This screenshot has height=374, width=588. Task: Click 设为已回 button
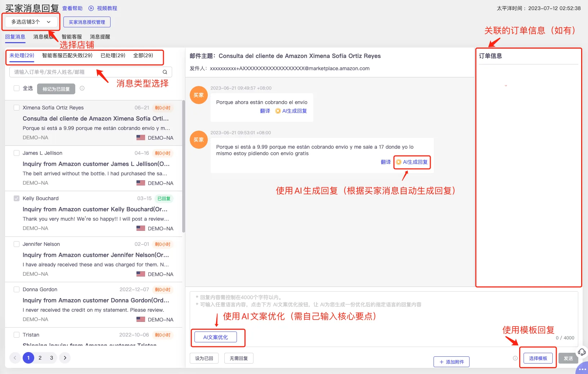pos(204,358)
